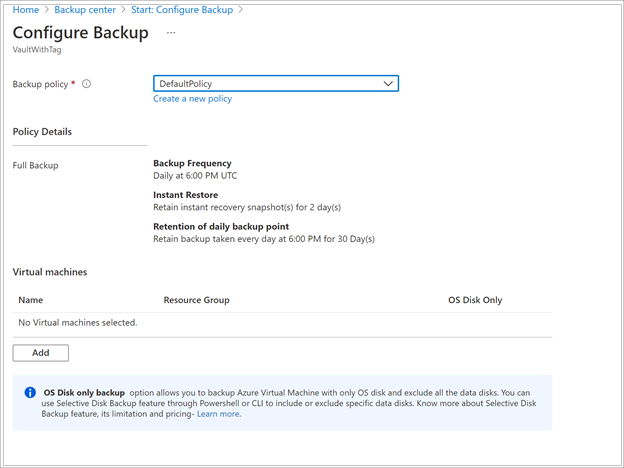Click Create a new policy link
624x468 pixels.
tap(193, 99)
